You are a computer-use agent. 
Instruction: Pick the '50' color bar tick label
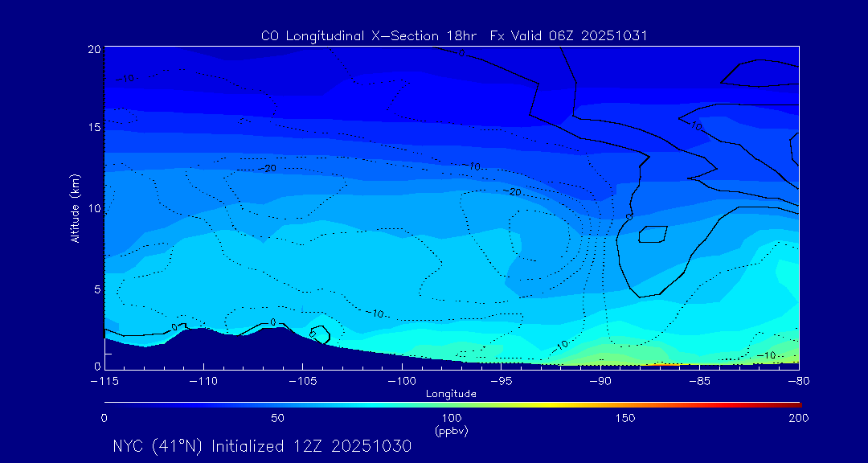277,418
